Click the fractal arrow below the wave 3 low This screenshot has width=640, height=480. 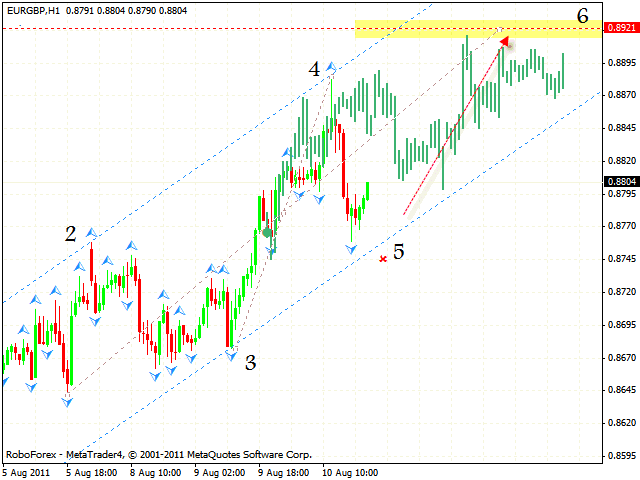coord(231,356)
